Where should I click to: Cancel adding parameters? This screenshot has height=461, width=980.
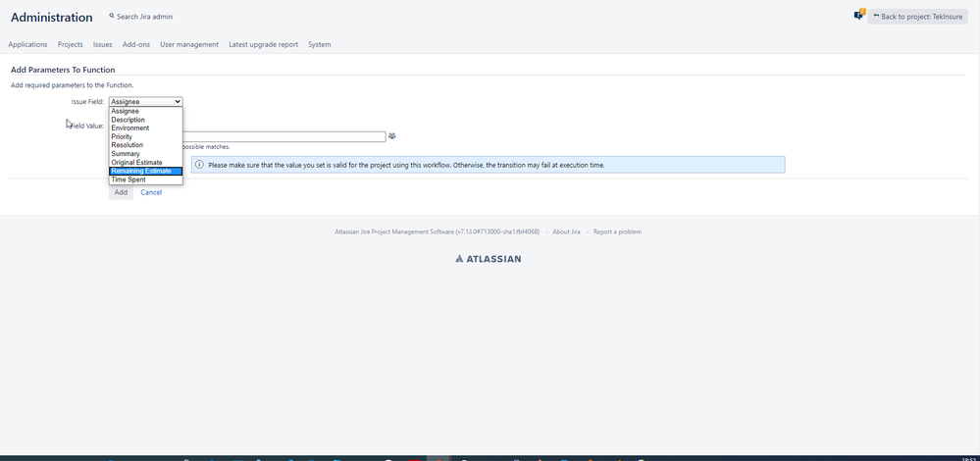pyautogui.click(x=151, y=192)
